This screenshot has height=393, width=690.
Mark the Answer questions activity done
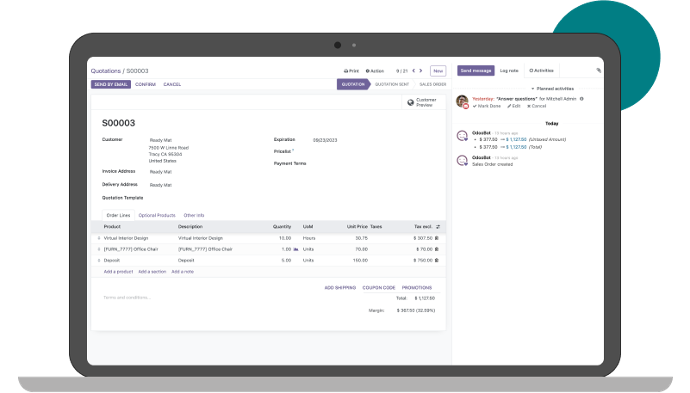click(487, 106)
